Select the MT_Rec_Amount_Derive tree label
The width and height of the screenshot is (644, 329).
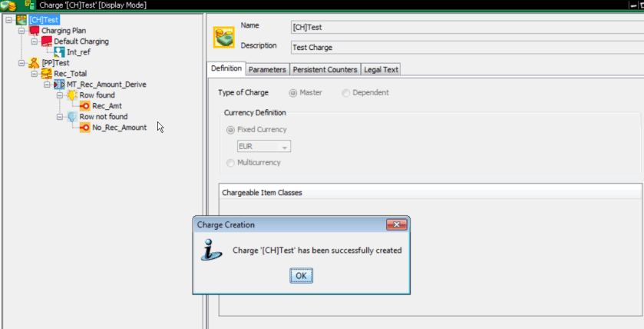107,85
